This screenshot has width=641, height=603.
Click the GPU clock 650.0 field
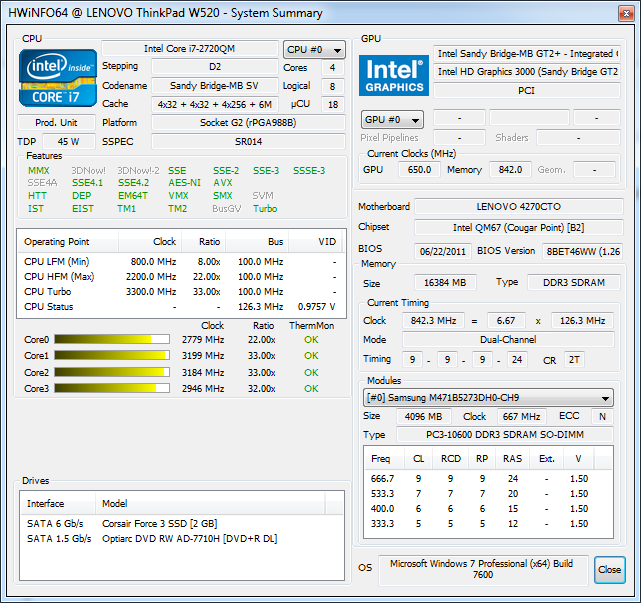click(419, 170)
